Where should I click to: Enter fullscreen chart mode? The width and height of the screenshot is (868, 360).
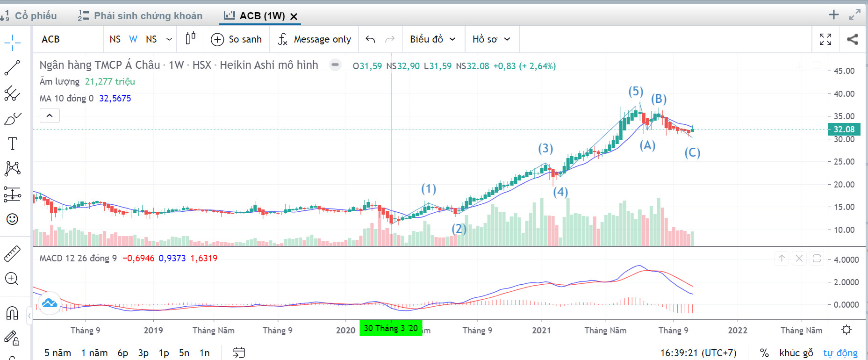coord(825,39)
